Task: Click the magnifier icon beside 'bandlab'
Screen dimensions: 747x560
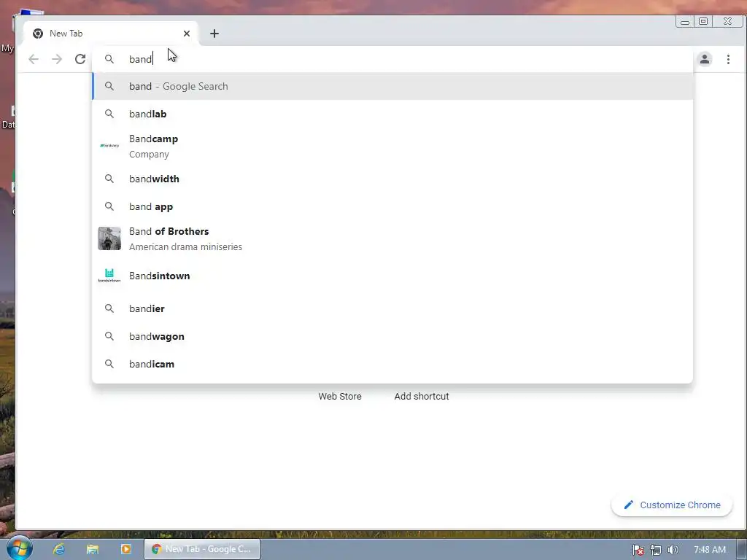Action: point(109,114)
